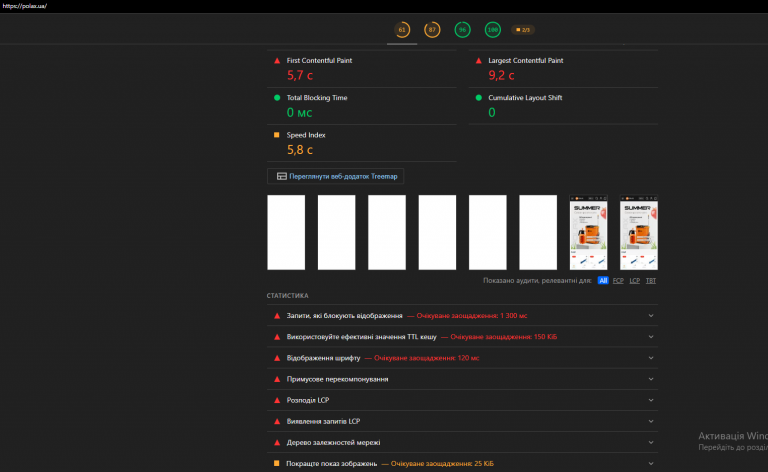Screen dimensions: 768x472
Task: Expand the Дерево залежностей мережі chevron
Action: (651, 442)
